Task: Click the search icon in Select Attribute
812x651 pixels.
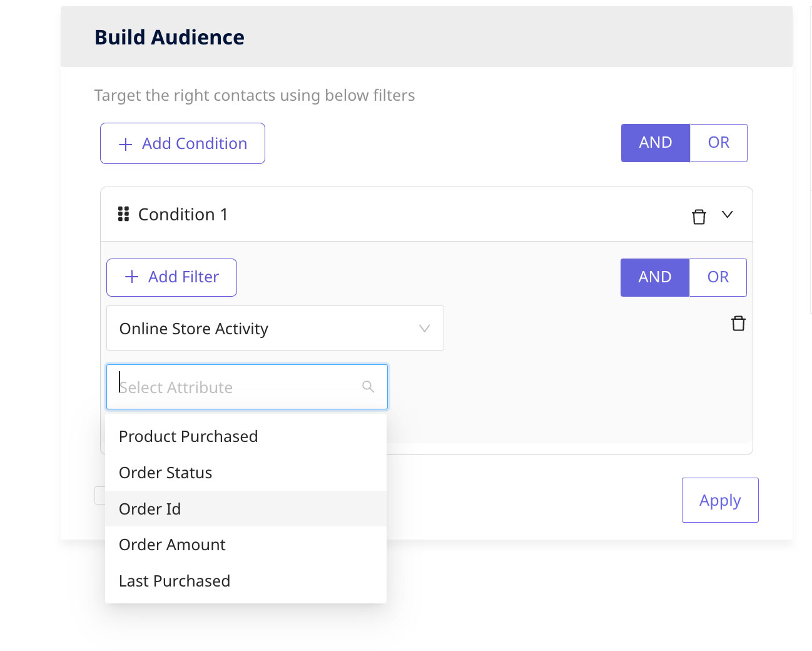Action: [368, 387]
